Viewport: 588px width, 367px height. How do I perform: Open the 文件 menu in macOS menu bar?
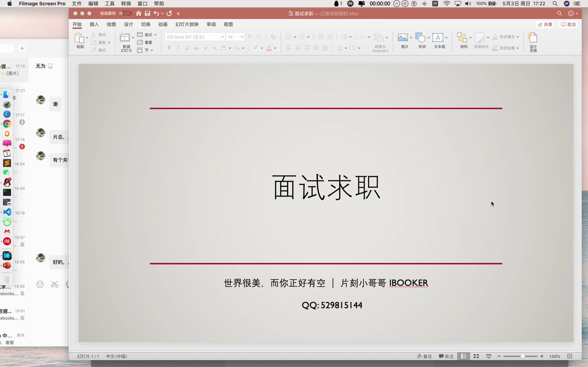tap(77, 4)
